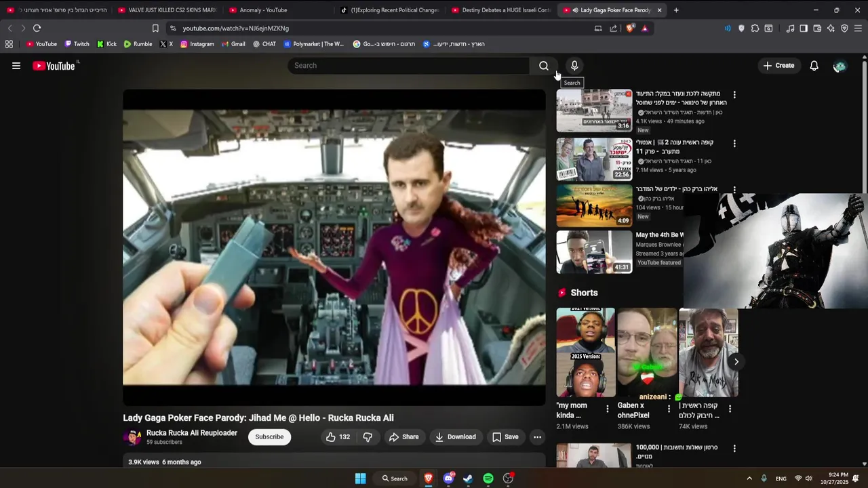This screenshot has height=488, width=868.
Task: Dislike the video with thumbs down
Action: 368,437
